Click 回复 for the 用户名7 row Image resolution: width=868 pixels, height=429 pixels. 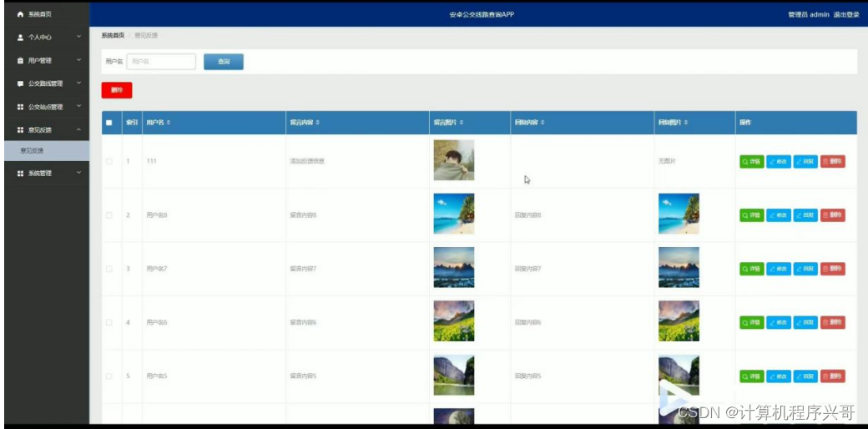pos(805,269)
